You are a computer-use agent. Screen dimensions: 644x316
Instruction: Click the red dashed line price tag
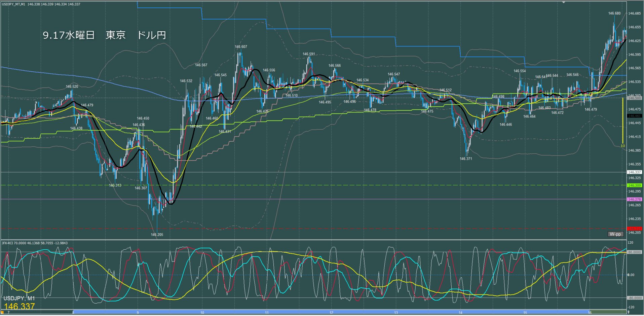(x=634, y=229)
